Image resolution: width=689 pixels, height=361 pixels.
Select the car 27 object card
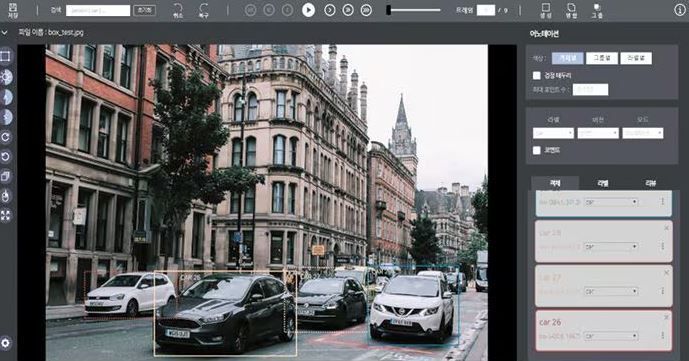[604, 286]
